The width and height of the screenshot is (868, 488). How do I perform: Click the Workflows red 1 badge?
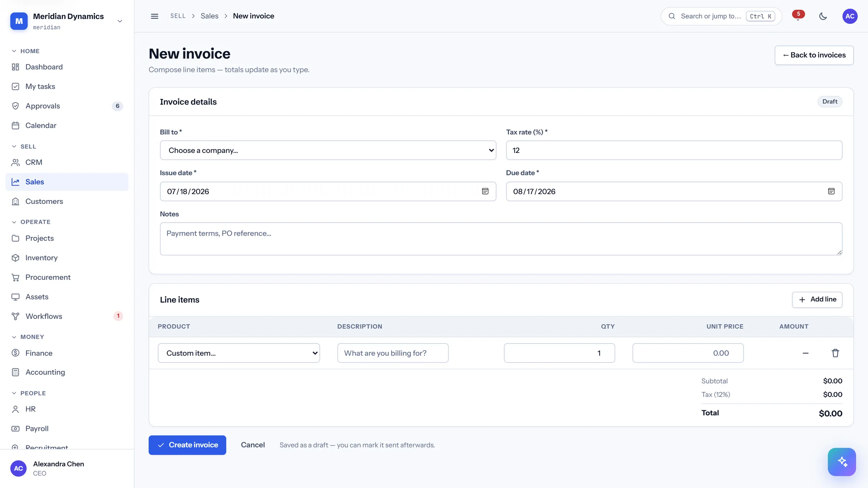[x=118, y=316]
